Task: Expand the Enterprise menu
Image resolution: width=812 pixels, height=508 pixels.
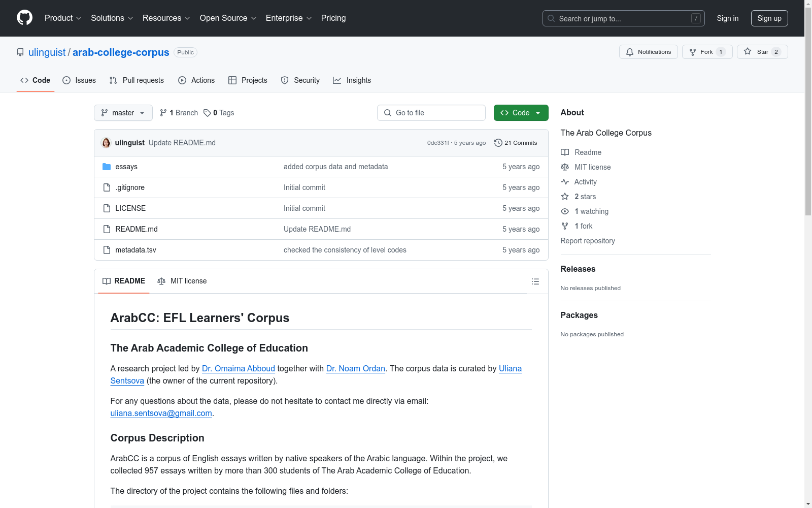Action: tap(289, 18)
